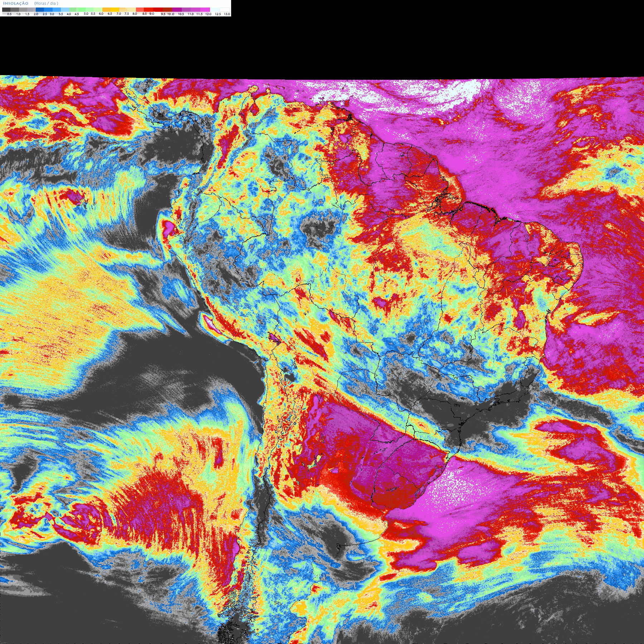Viewport: 644px width, 644px height.
Task: Select the 5.0 legend value
Action: tap(86, 14)
